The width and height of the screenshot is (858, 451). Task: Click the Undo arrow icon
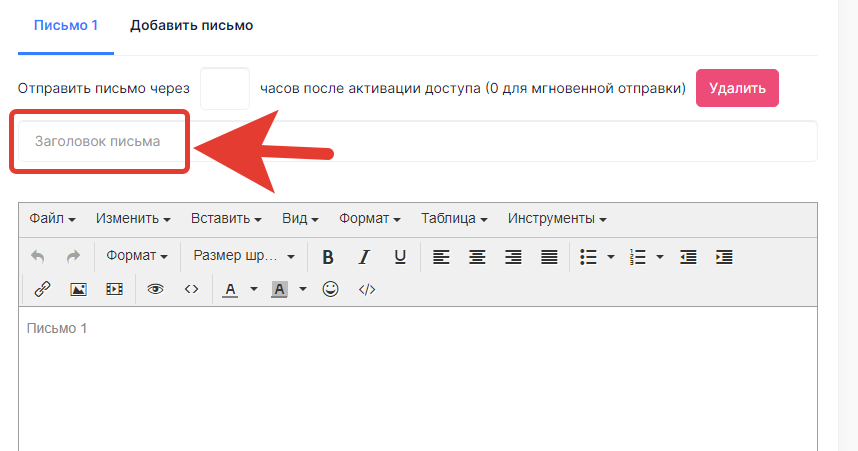pyautogui.click(x=38, y=256)
